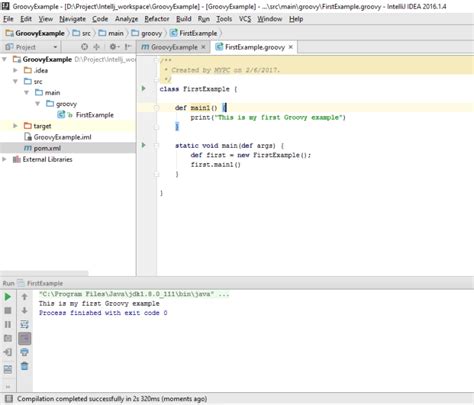
Task: Switch to the GroovyExample editor tab
Action: point(173,47)
